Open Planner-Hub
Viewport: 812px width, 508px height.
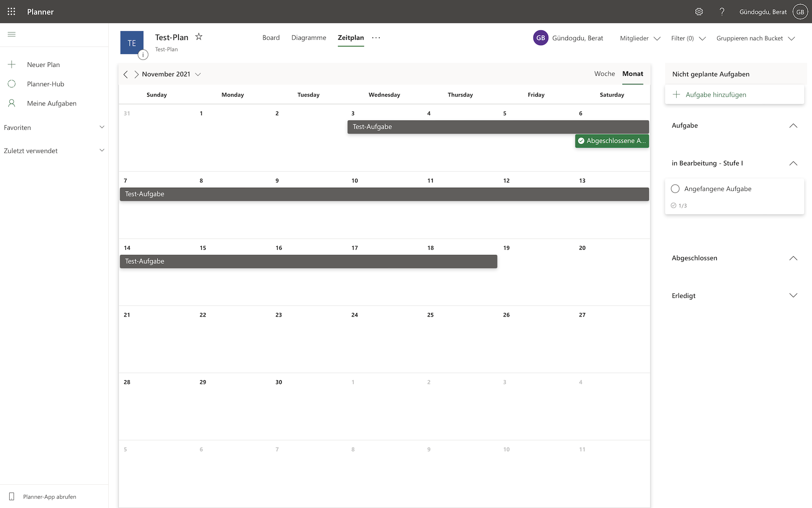45,84
